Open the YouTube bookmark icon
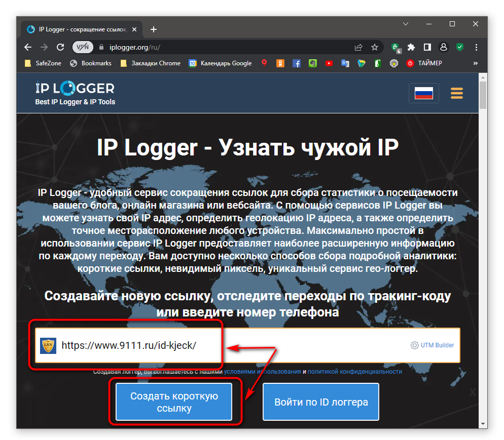Screen dimensions: 504x440 329,63
